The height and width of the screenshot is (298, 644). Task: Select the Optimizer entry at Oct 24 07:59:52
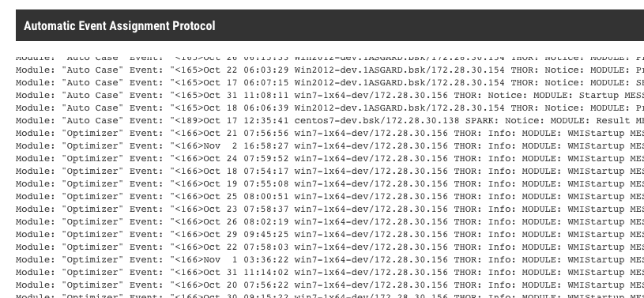click(330, 159)
